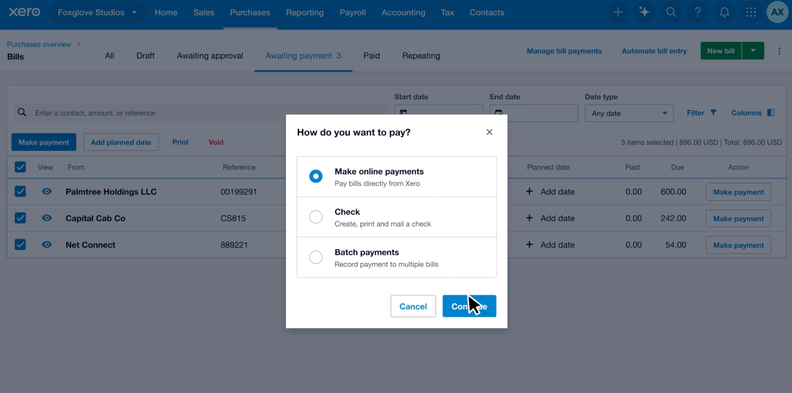Click plus icon in Capital Cab Co Add date
This screenshot has width=792, height=393.
coord(529,218)
